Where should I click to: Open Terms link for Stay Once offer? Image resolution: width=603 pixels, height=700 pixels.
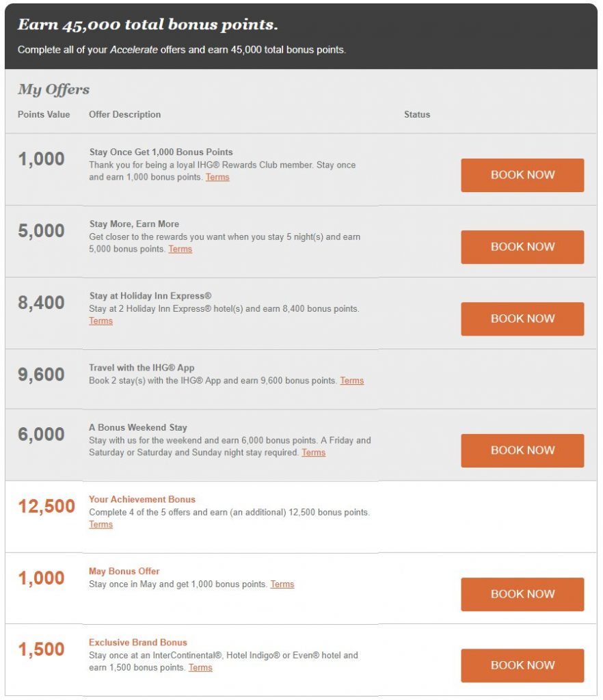click(217, 177)
